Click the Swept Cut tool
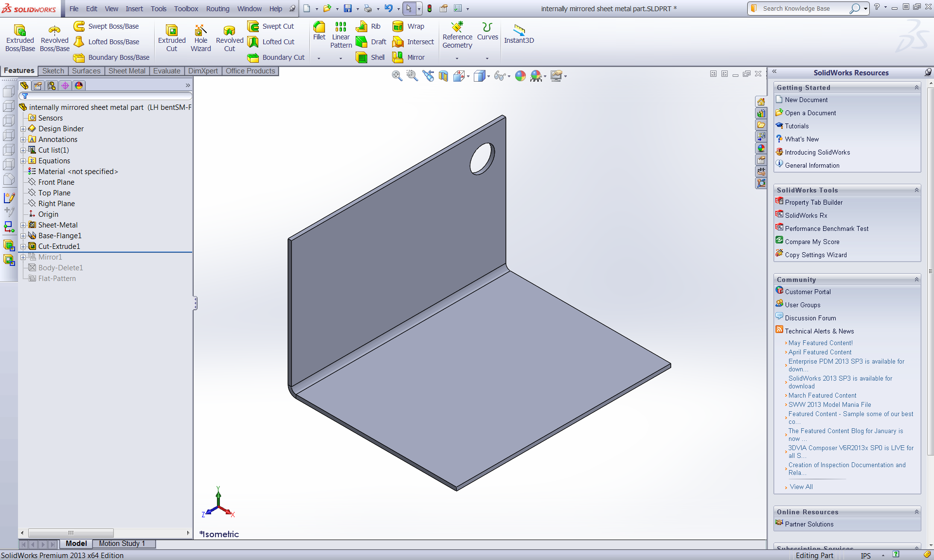 click(x=270, y=26)
